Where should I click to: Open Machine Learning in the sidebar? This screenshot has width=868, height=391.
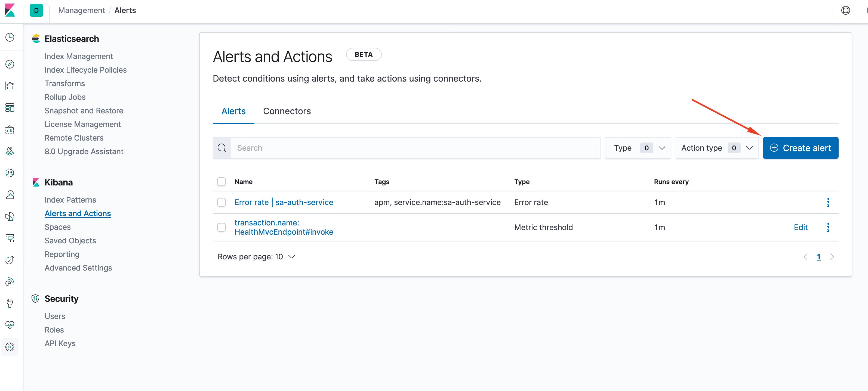click(x=10, y=173)
